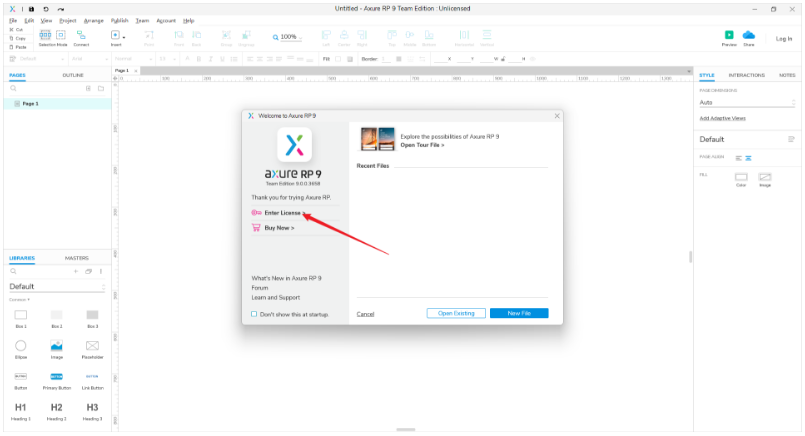Open the File menu

coord(13,21)
